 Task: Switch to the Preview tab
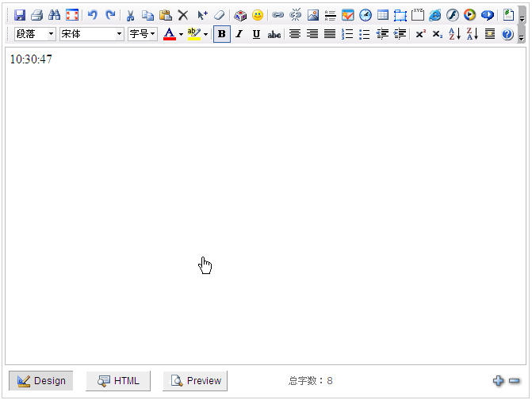[195, 381]
